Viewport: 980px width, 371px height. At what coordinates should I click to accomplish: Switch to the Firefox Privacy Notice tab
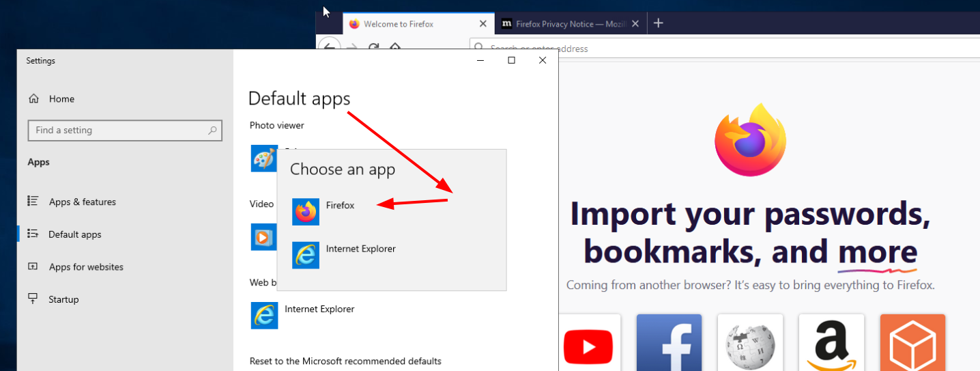[x=571, y=23]
